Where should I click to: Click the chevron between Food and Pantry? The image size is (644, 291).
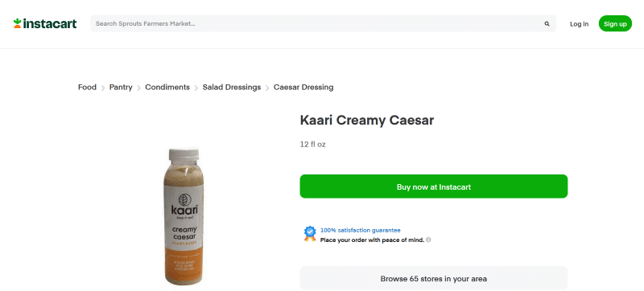tap(103, 88)
